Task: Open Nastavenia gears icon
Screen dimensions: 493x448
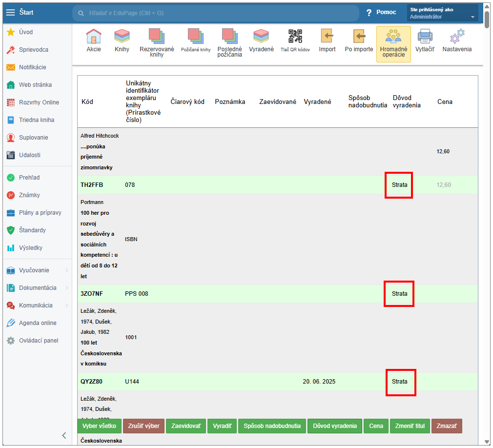Action: tap(457, 37)
